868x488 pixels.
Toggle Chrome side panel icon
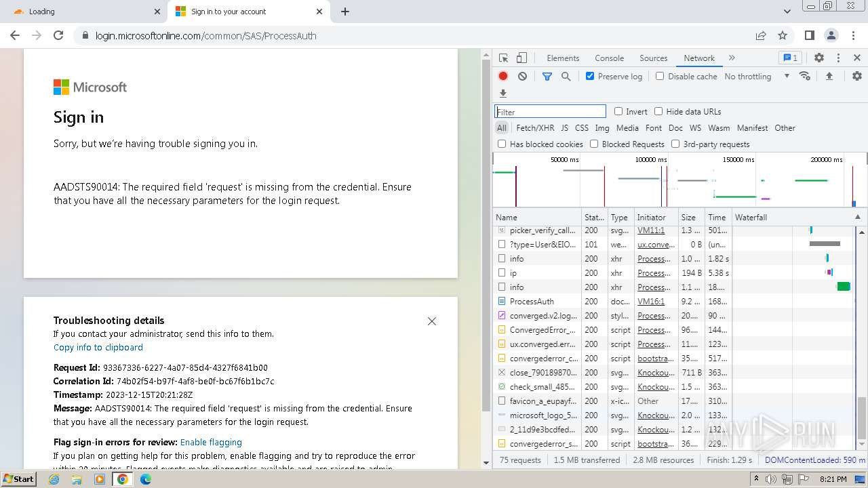[x=810, y=35]
